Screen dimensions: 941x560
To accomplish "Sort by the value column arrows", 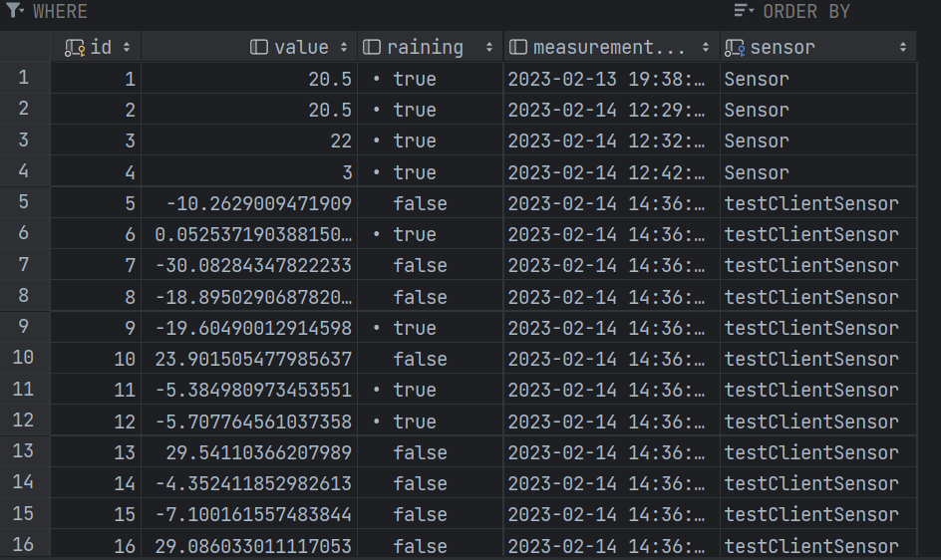I will pyautogui.click(x=344, y=47).
